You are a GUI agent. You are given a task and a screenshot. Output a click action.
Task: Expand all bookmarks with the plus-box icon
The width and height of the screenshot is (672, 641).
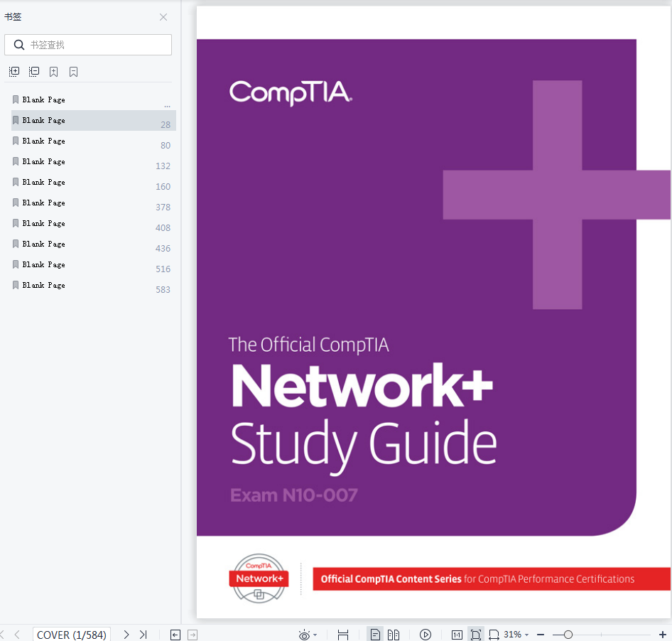14,72
